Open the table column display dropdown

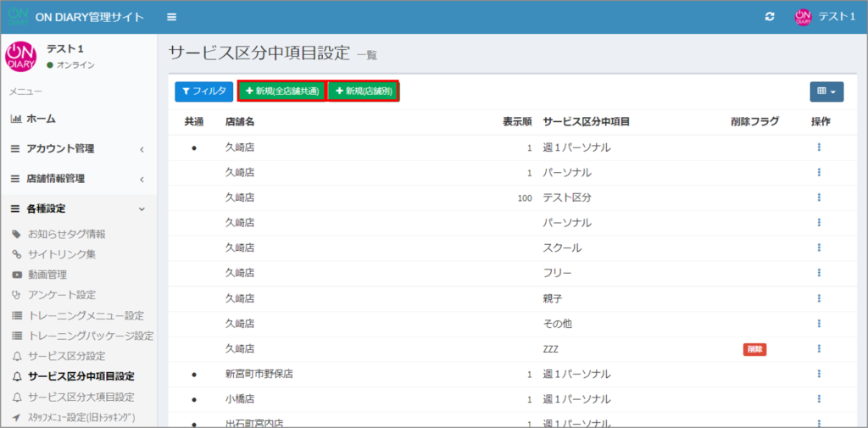826,91
